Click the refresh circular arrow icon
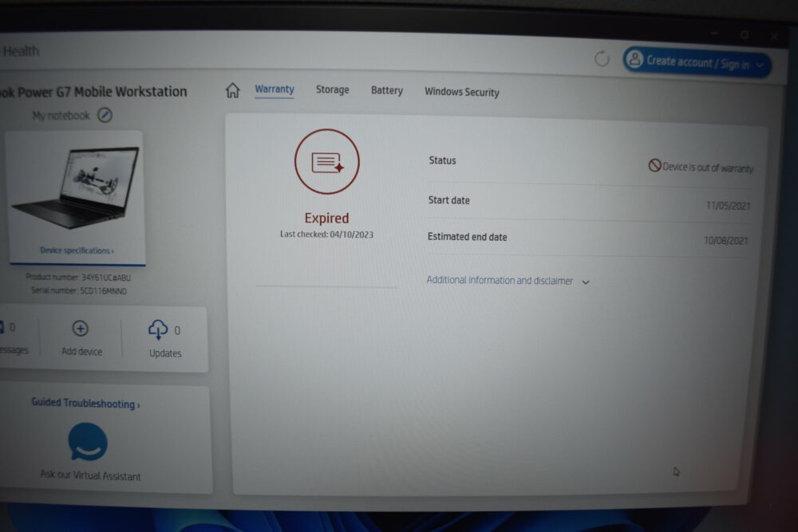The image size is (798, 532). [x=602, y=58]
